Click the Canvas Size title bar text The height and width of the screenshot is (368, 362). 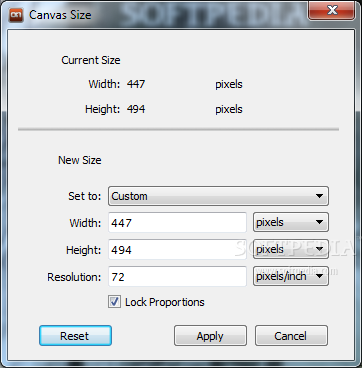point(60,15)
